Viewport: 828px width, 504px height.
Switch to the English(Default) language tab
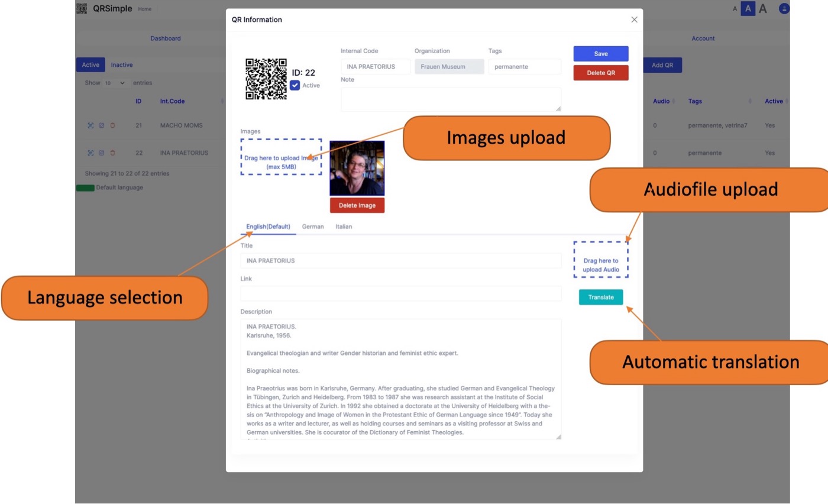coord(269,227)
